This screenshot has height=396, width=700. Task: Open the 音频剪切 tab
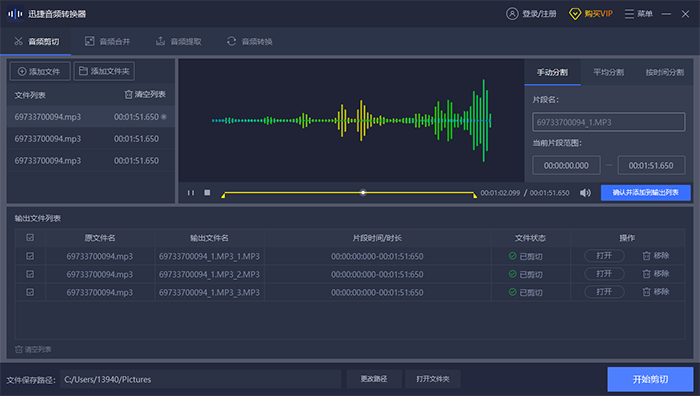[36, 42]
